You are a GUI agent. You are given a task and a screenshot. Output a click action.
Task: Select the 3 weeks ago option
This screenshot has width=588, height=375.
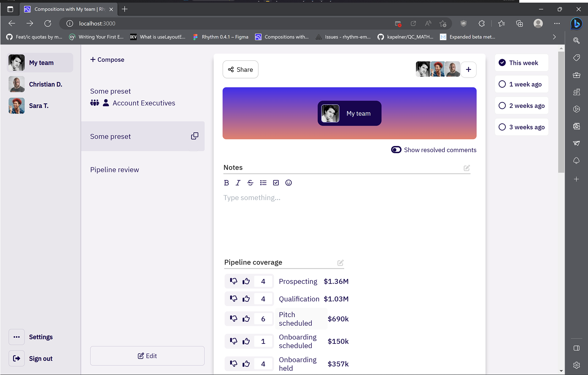pyautogui.click(x=502, y=127)
